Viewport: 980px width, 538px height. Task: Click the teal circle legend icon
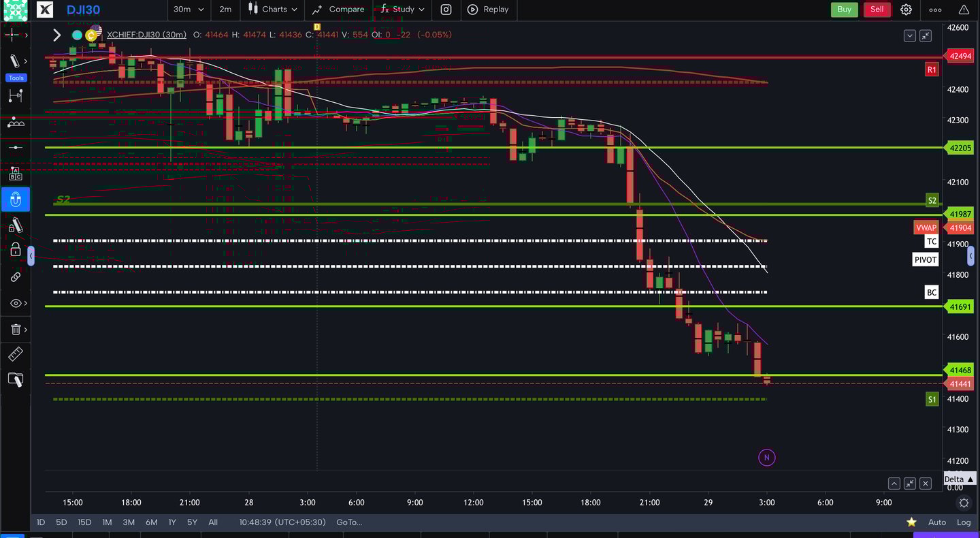click(x=77, y=35)
